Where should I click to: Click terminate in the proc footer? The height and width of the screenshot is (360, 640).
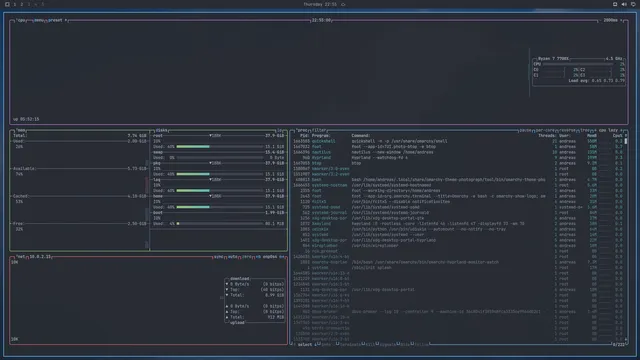(x=349, y=344)
